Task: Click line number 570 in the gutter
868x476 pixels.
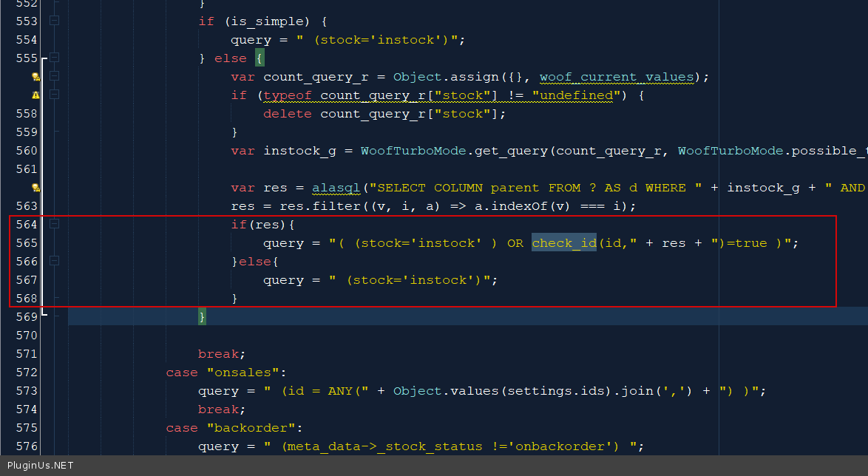Action: pos(27,336)
